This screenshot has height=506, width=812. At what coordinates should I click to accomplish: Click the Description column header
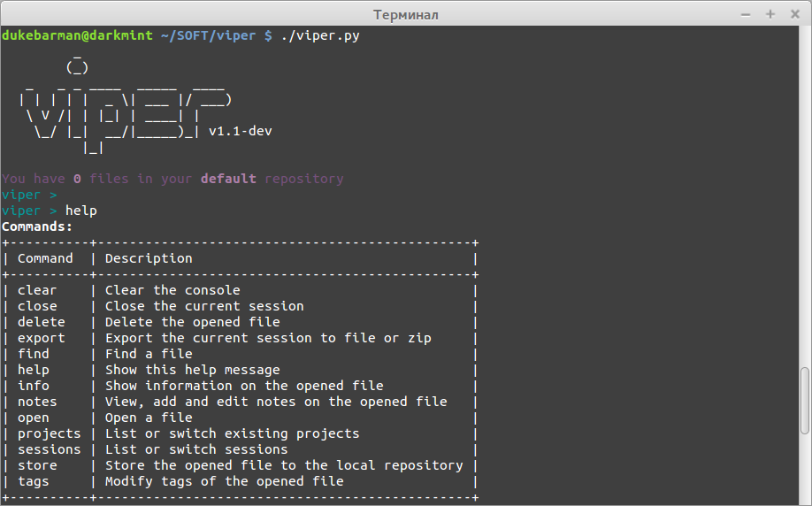149,258
